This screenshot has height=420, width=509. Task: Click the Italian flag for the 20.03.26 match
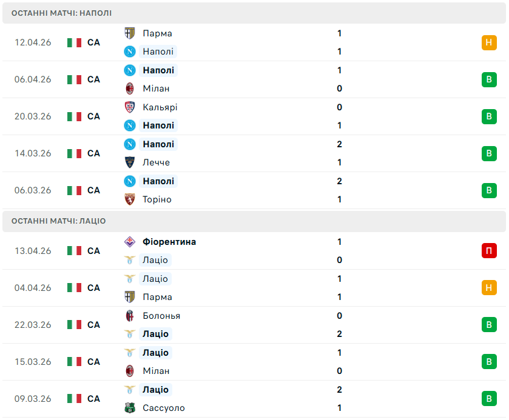(74, 116)
